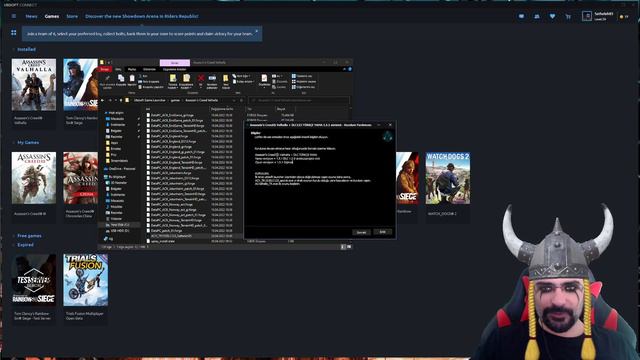
Task: Open the New Item dropdown in ribbon
Action: pyautogui.click(x=242, y=76)
